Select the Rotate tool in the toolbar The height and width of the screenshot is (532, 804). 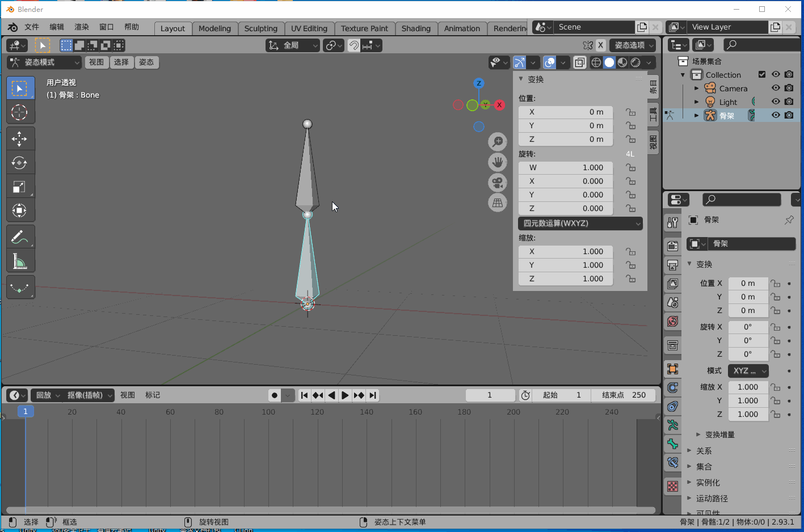tap(20, 163)
